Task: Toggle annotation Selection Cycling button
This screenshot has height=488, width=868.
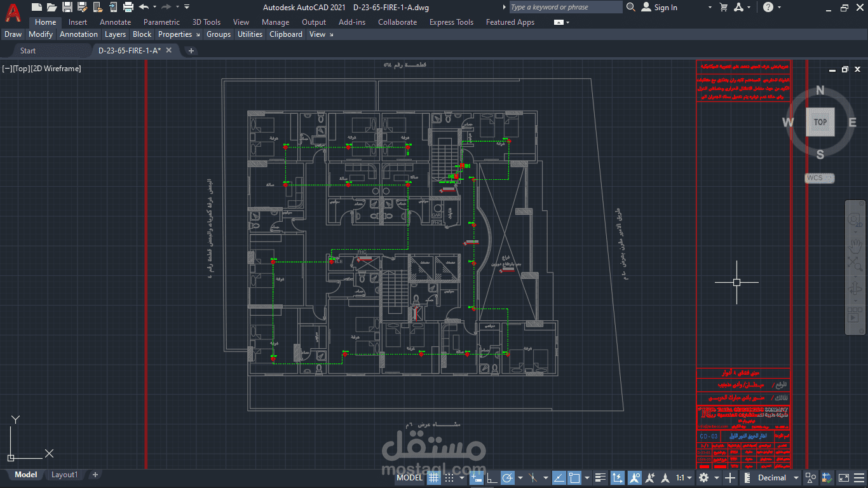Action: [618, 478]
